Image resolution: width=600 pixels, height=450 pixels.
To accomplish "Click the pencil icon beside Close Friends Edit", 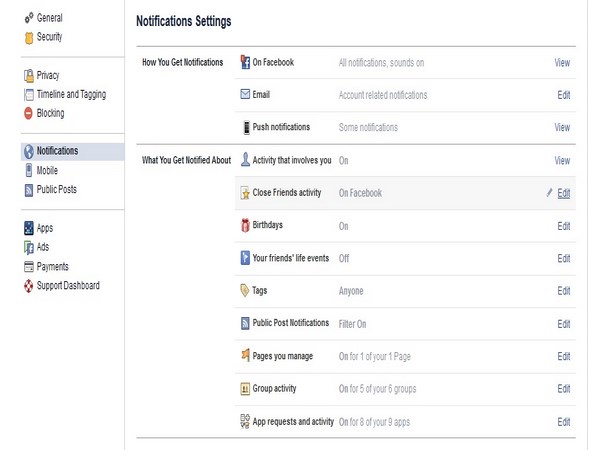I will [x=549, y=192].
